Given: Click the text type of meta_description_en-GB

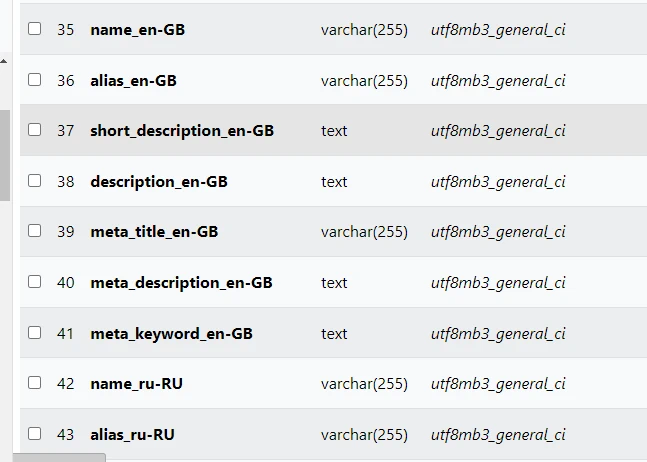Looking at the screenshot, I should [334, 283].
